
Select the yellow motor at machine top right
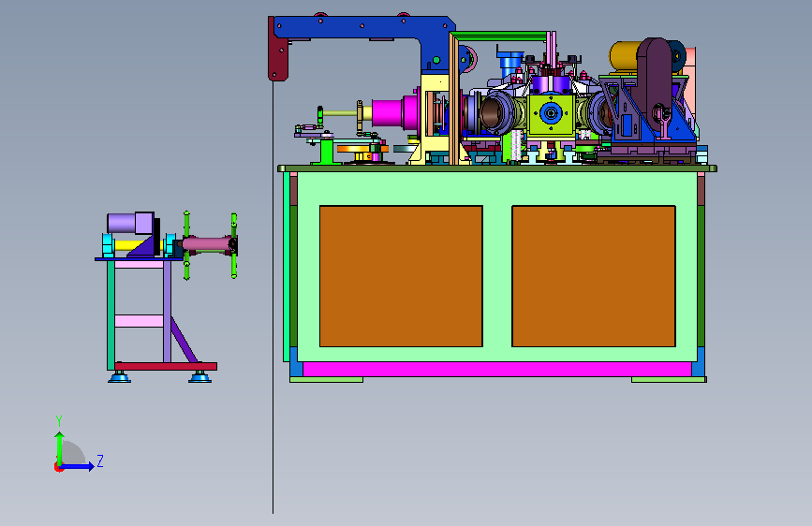click(x=624, y=56)
